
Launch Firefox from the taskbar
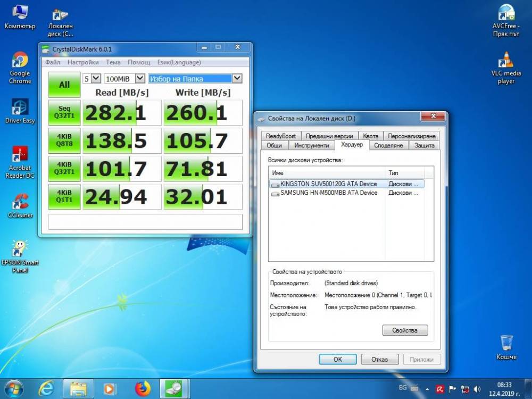143,389
